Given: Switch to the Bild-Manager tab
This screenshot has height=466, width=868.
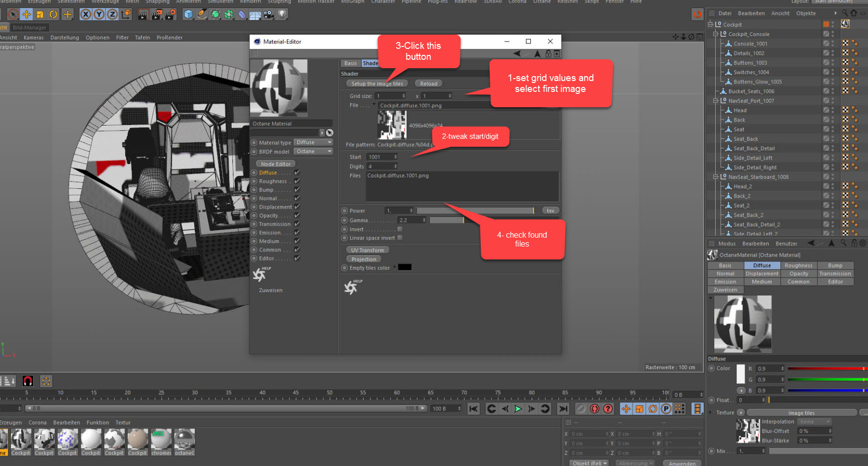Looking at the screenshot, I should tap(29, 28).
